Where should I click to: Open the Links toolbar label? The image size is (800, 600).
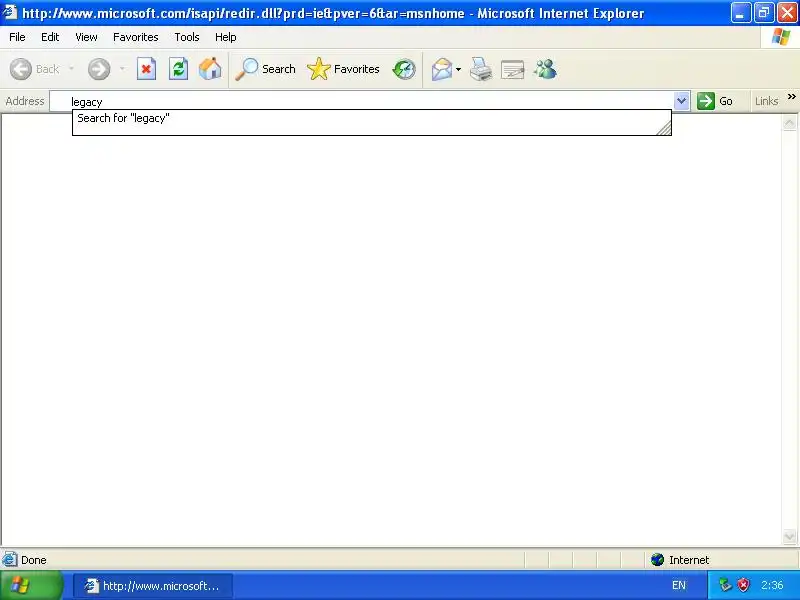[x=766, y=101]
